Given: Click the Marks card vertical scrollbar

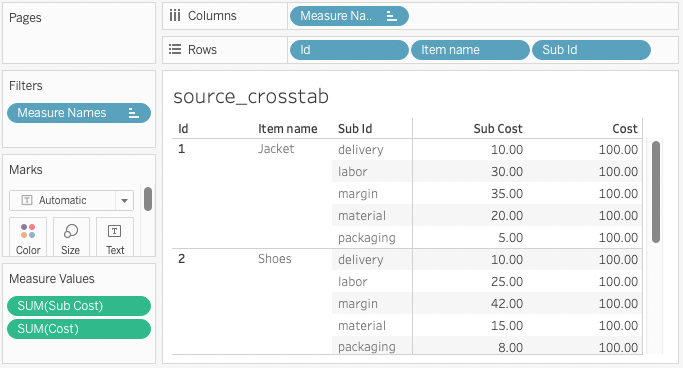Looking at the screenshot, I should 148,199.
